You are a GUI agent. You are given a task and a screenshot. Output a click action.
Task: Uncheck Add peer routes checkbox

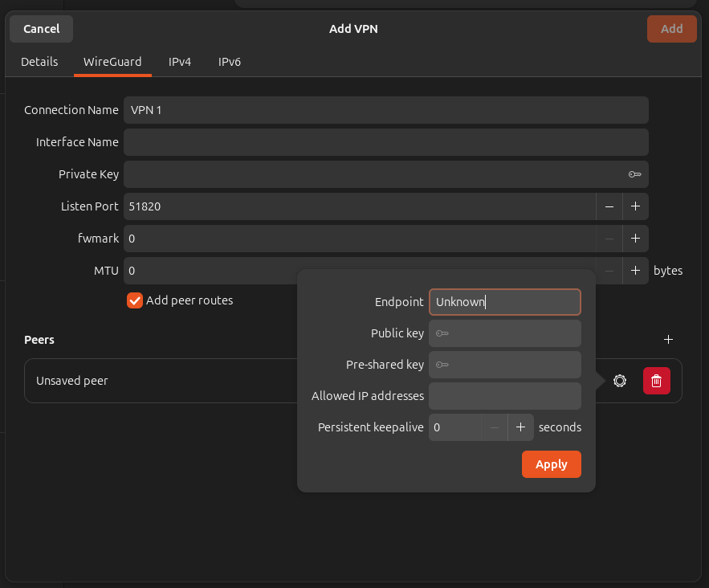point(135,300)
